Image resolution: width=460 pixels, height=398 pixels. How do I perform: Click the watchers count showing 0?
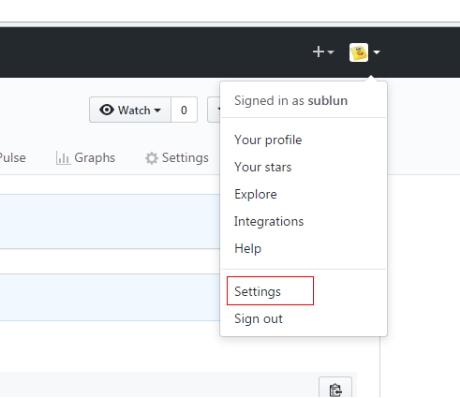pos(184,110)
